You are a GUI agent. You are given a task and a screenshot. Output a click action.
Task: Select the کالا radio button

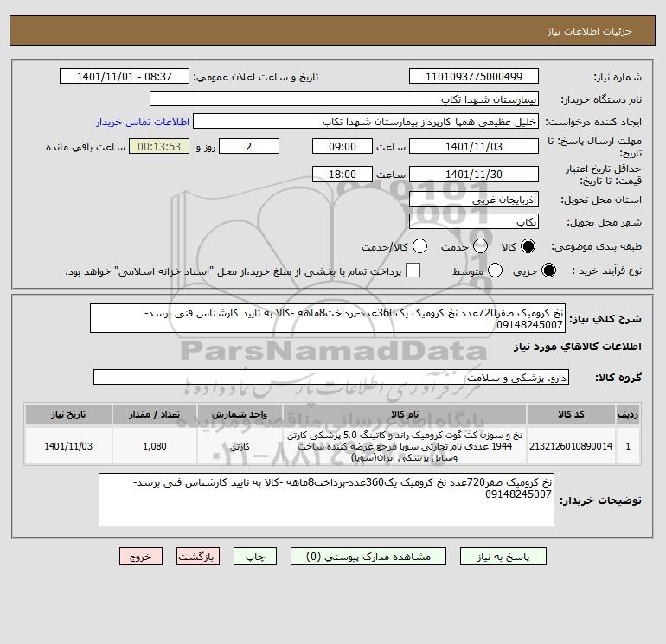pyautogui.click(x=528, y=246)
